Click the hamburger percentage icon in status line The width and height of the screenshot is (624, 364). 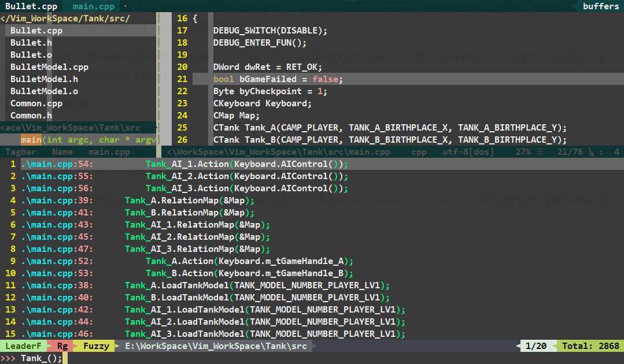pyautogui.click(x=540, y=152)
